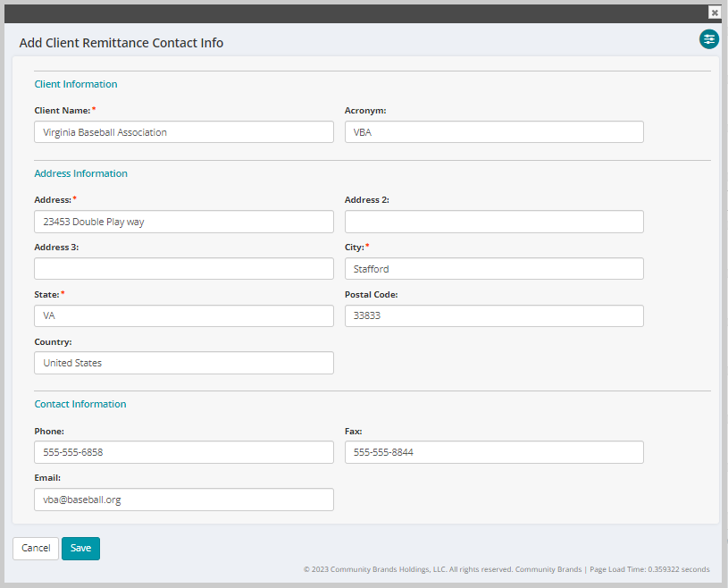Select the blank Address 3 field
Screen dimensions: 728x588
(183, 268)
